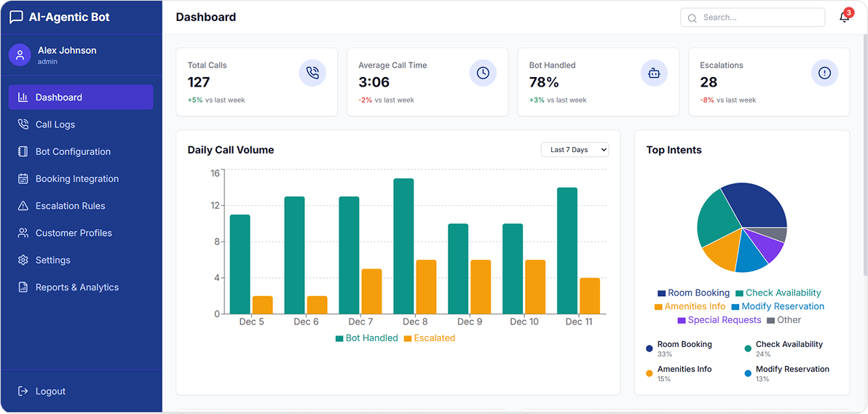Click the Special Requests purple legend swatch
This screenshot has width=868, height=414.
click(x=682, y=321)
